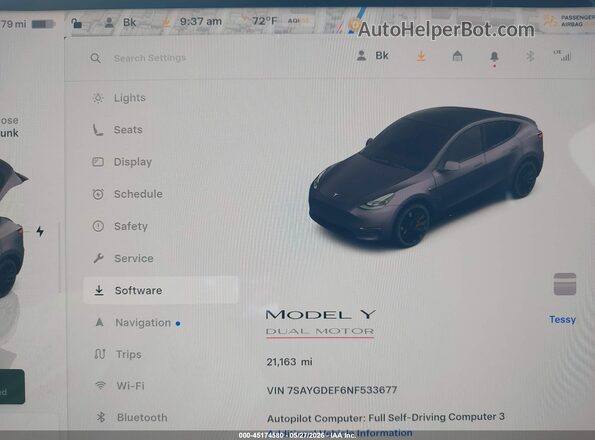Tap the 72°F temperature reading
Image resolution: width=595 pixels, height=440 pixels.
click(x=264, y=20)
